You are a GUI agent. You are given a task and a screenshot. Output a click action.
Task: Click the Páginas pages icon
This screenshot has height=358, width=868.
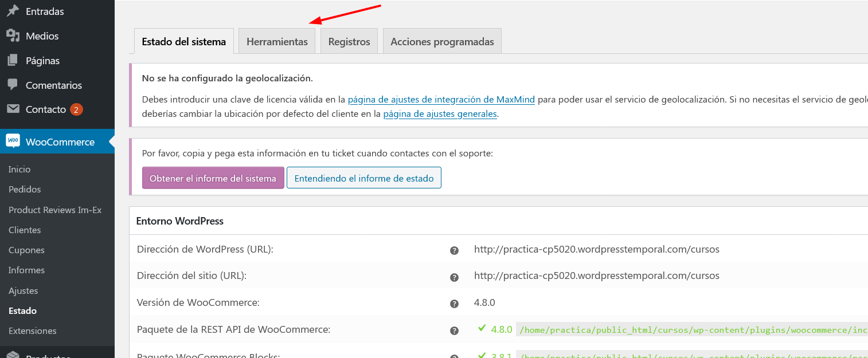point(13,61)
